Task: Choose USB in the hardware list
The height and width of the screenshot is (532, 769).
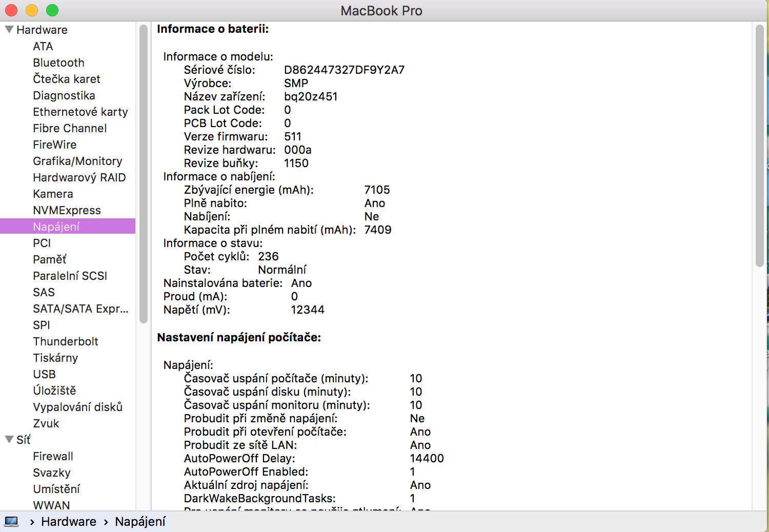Action: coord(44,374)
